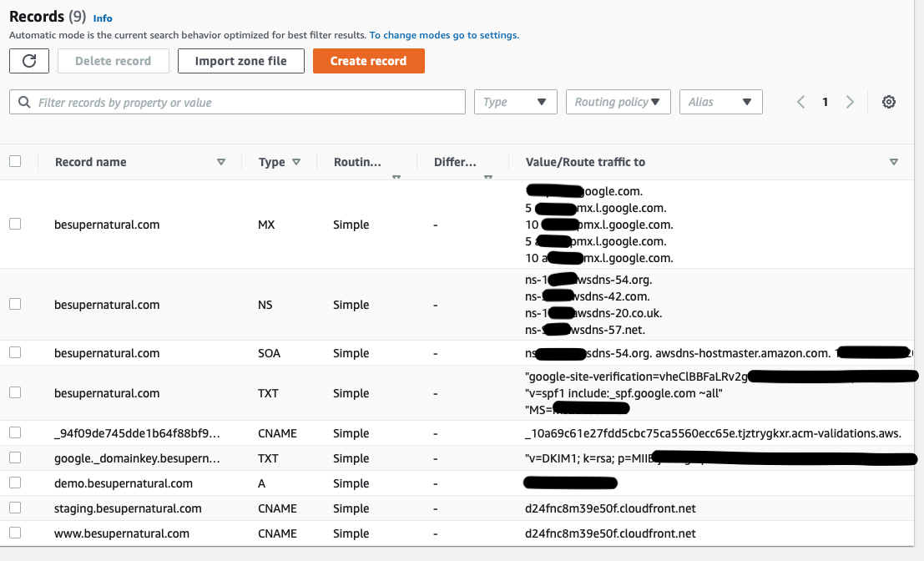The image size is (924, 561).
Task: Sort by Type column arrow
Action: [x=296, y=161]
